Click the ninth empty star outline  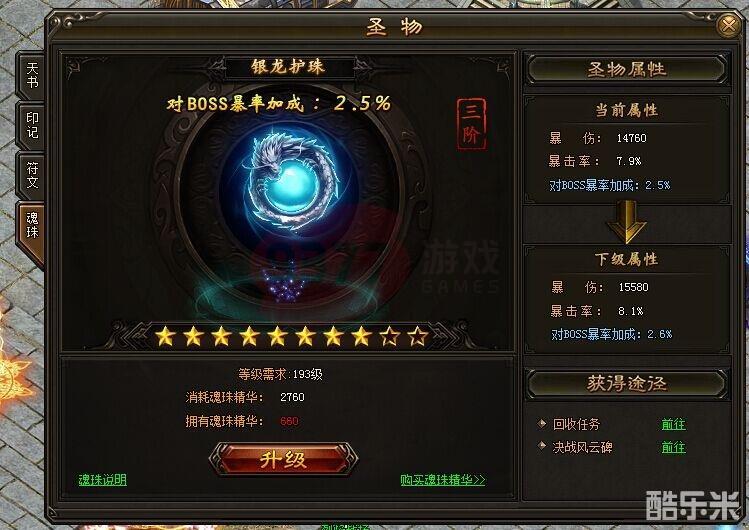coord(390,337)
